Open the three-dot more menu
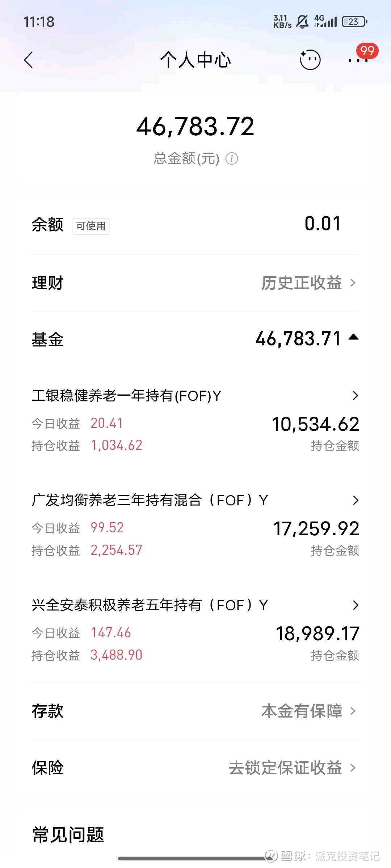 358,60
